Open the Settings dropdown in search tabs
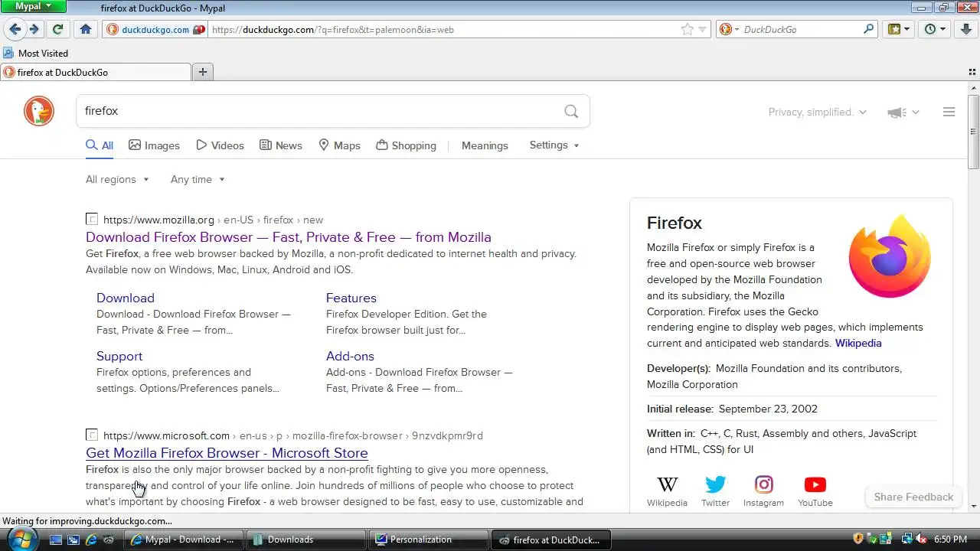Screen dimensions: 980x551 click(554, 145)
